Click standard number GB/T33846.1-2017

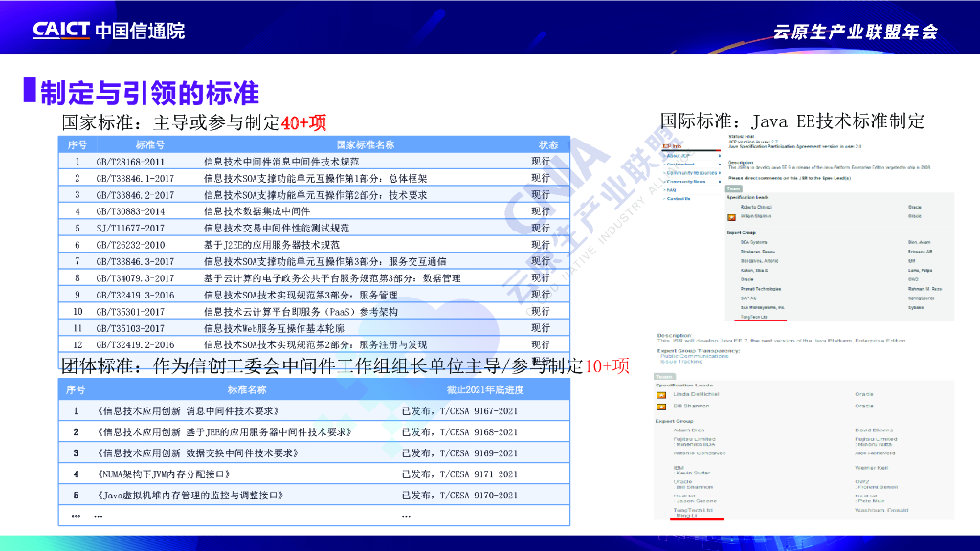(135, 178)
